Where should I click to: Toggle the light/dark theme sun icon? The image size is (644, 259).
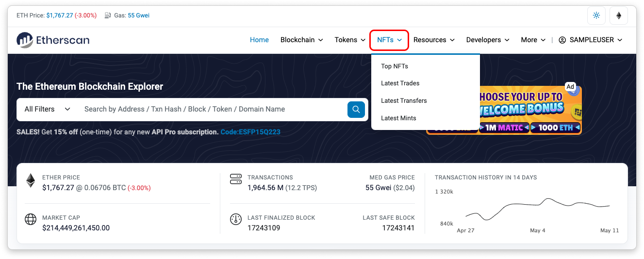point(596,16)
